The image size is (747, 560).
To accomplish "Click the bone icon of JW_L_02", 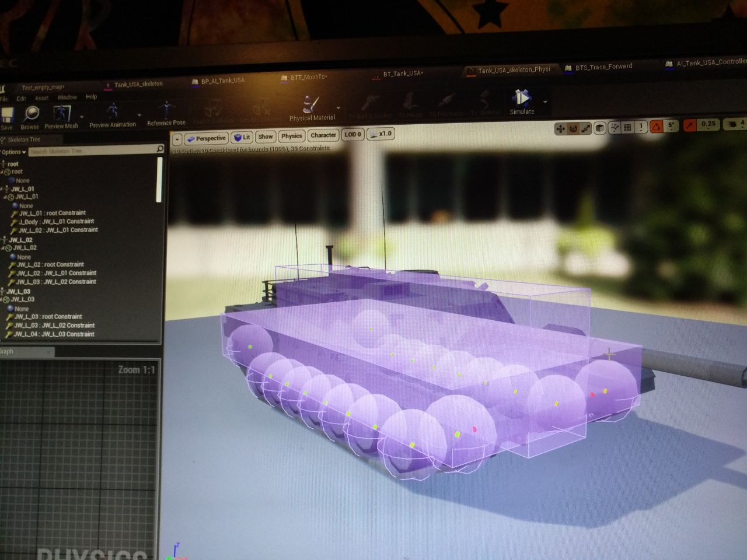I will pyautogui.click(x=5, y=240).
